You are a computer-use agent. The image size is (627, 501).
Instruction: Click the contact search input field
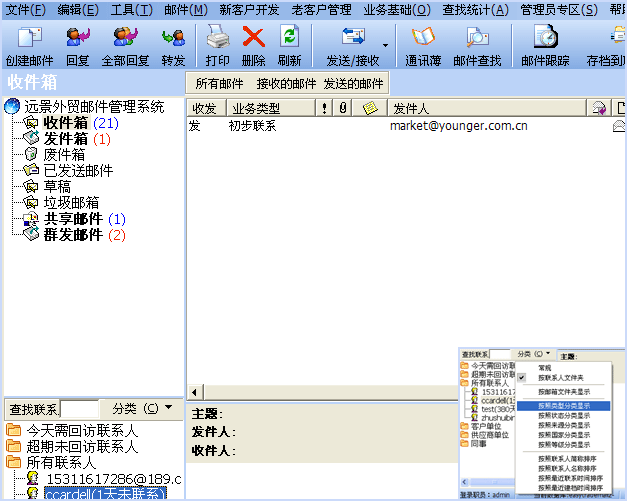[79, 409]
